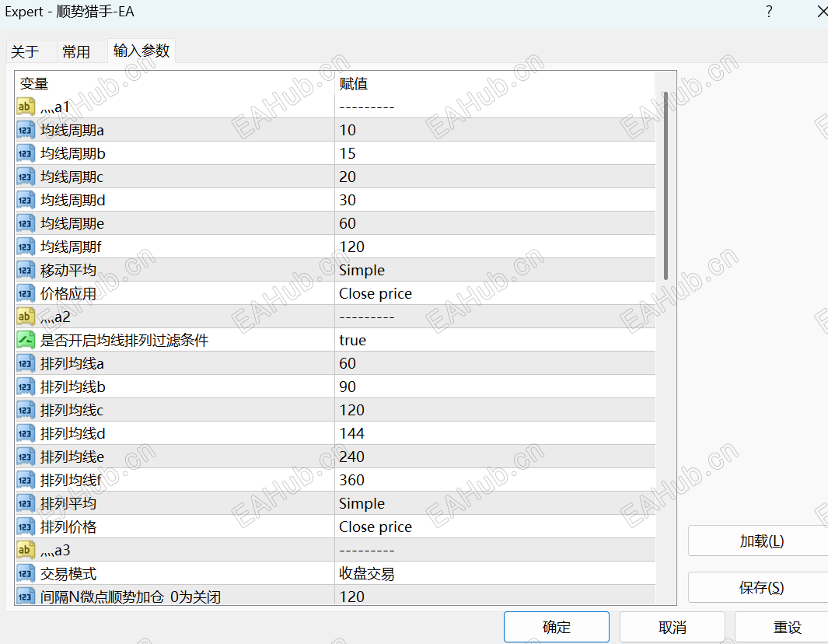Click the 123 icon next to 交易模式
The height and width of the screenshot is (644, 828).
(24, 573)
